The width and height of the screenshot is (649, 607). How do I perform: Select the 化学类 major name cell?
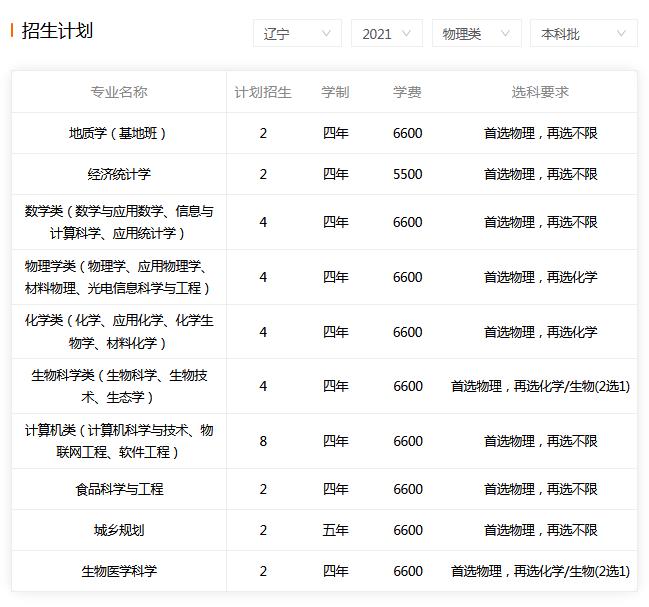119,332
